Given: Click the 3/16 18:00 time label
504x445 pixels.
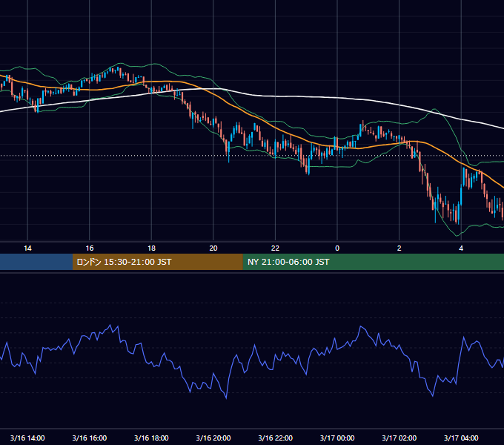Looking at the screenshot, I should click(151, 438).
